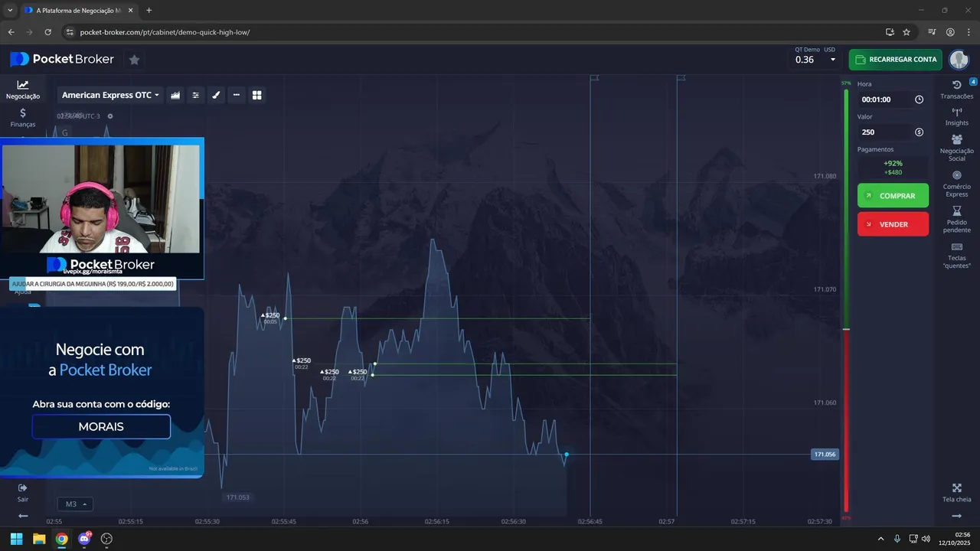Open Chrome bookmark star icon

pos(906,32)
